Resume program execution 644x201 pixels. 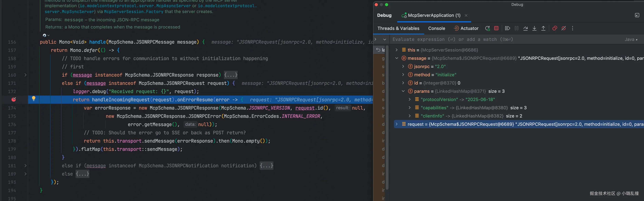click(507, 28)
